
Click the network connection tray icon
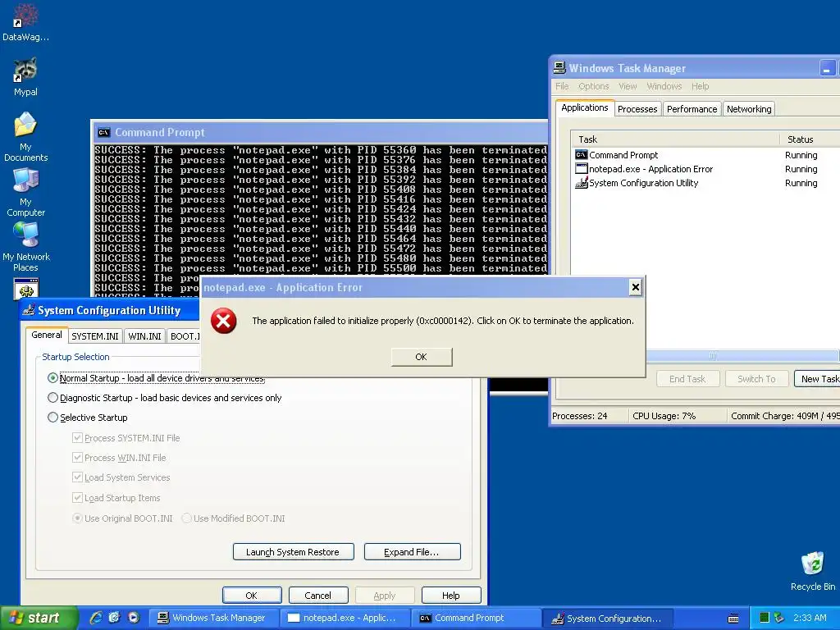[x=779, y=619]
